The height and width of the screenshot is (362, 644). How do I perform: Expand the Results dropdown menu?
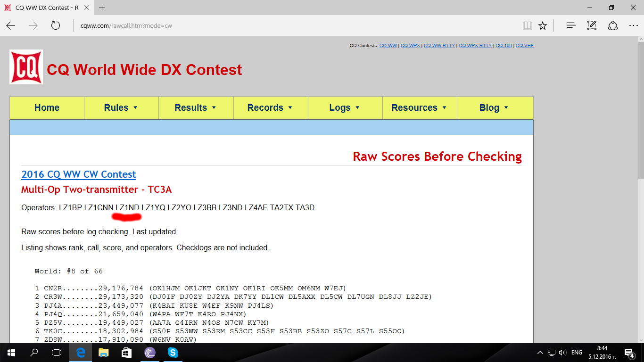(x=196, y=108)
